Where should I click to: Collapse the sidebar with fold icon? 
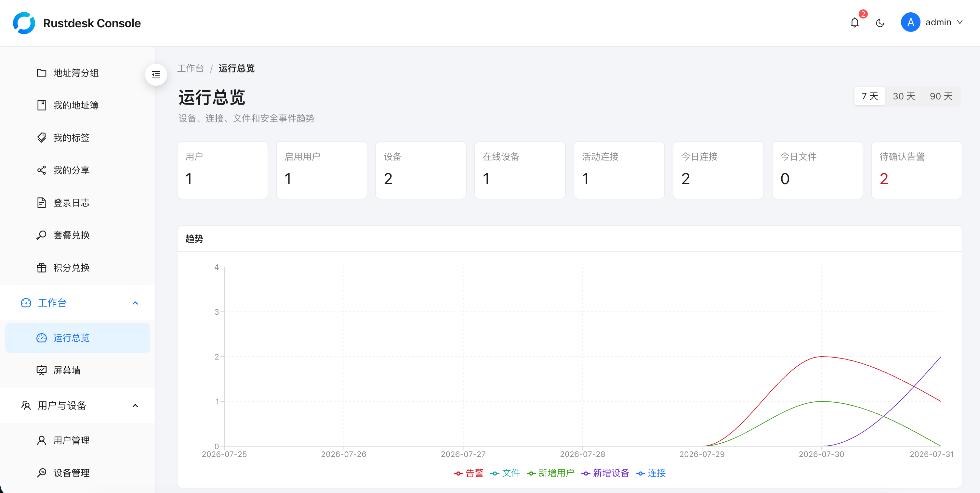click(156, 74)
